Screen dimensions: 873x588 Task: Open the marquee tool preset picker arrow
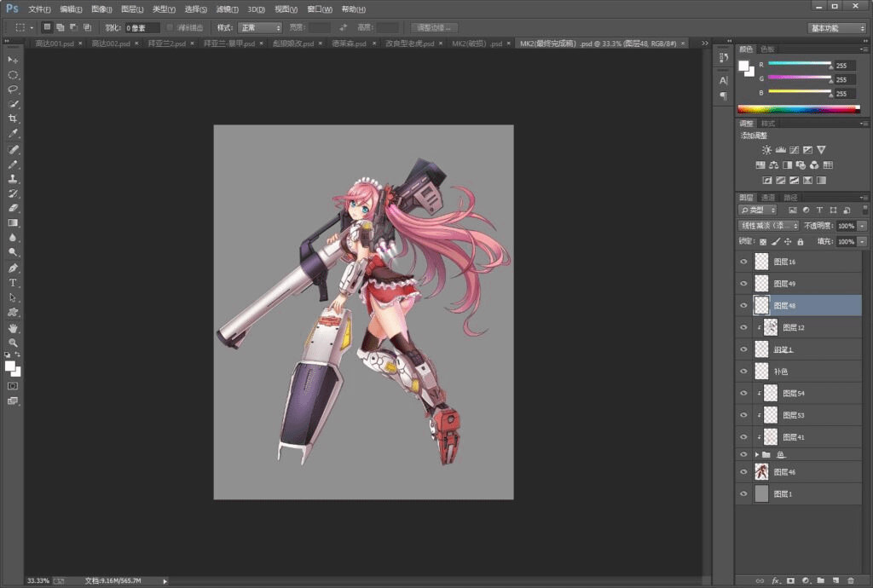point(32,28)
